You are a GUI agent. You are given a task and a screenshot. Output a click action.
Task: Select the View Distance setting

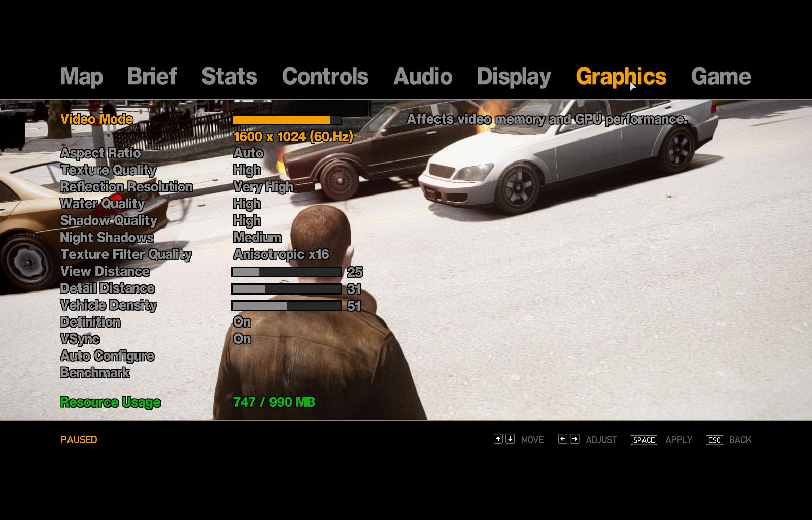(x=105, y=272)
